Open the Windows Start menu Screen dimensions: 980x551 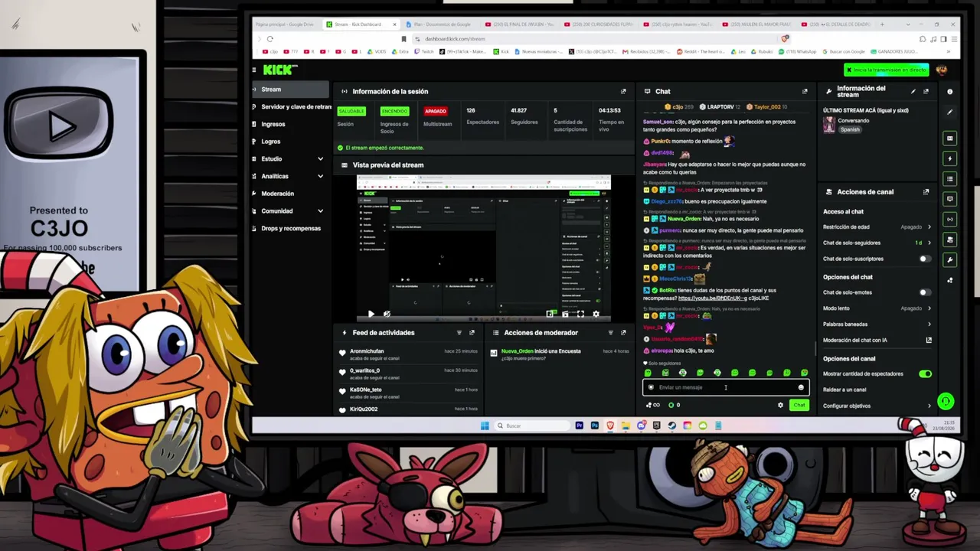point(485,425)
